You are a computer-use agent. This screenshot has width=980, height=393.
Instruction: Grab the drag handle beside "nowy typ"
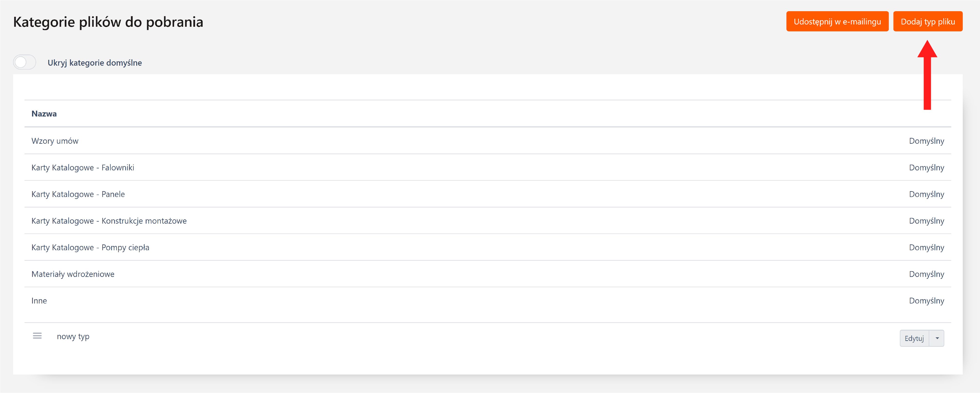(37, 336)
